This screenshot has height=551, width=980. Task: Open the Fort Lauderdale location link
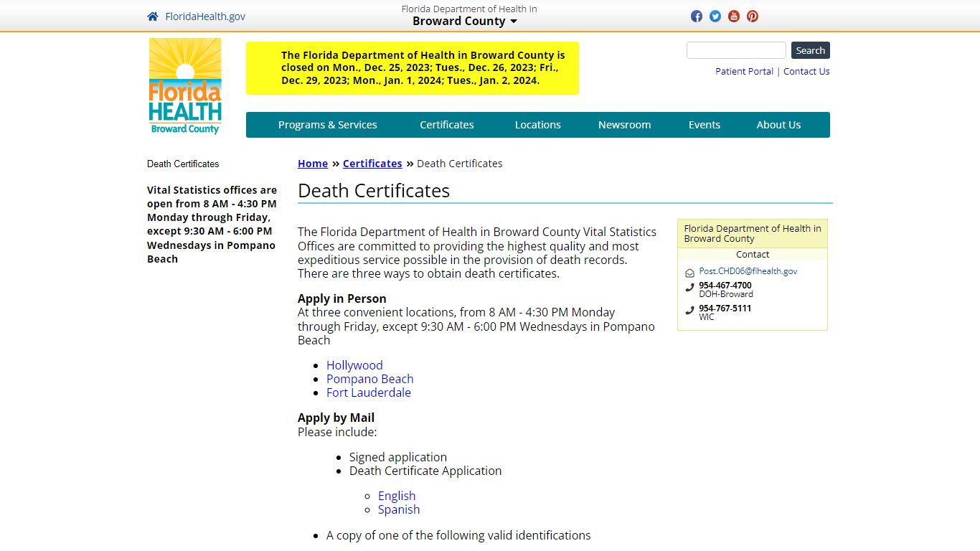coord(369,392)
